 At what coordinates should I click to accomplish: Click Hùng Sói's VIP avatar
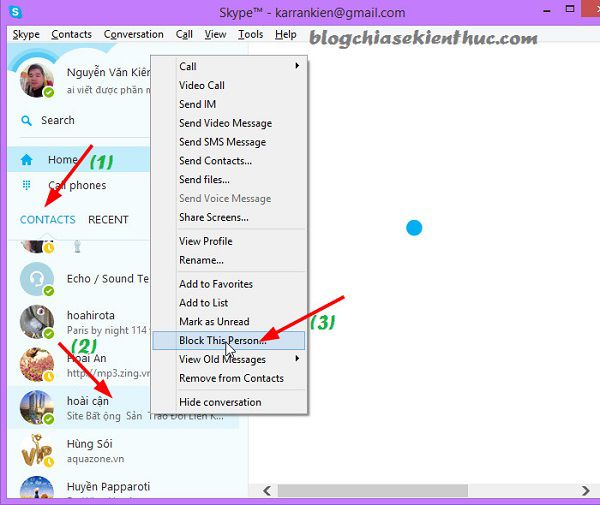tap(37, 450)
